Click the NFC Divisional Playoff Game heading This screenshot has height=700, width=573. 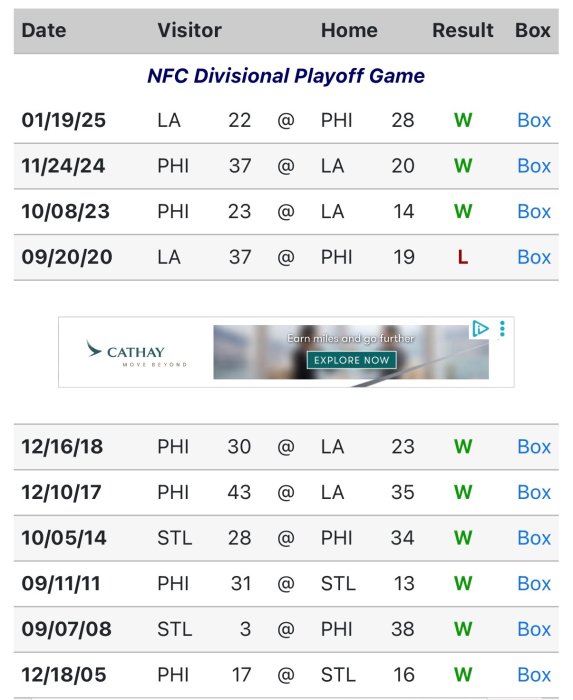tap(286, 76)
